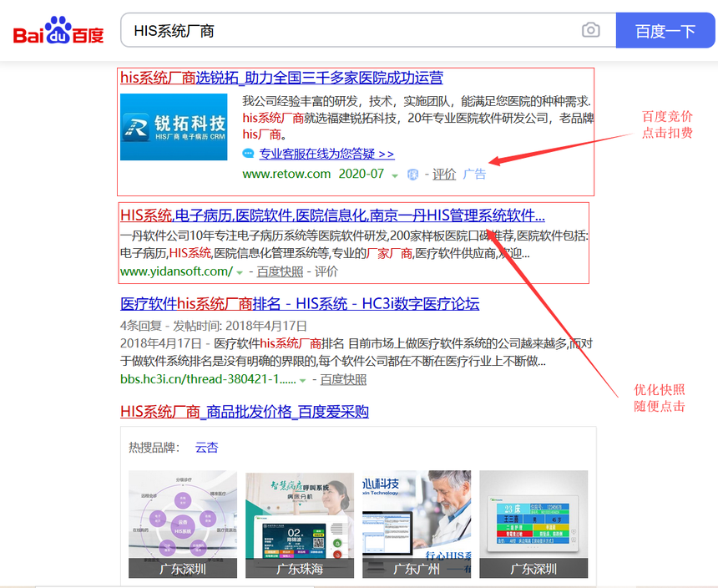Select the 云杏 hot brand link
718x588 pixels.
coord(206,448)
